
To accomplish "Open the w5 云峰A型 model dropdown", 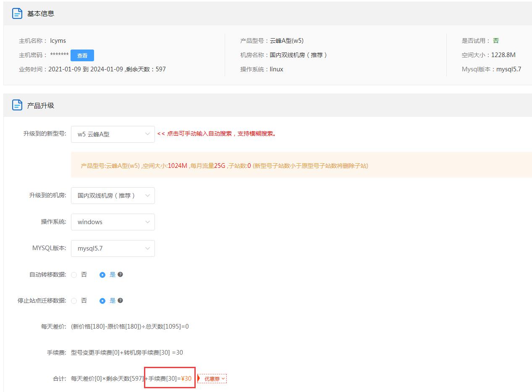I will click(113, 134).
